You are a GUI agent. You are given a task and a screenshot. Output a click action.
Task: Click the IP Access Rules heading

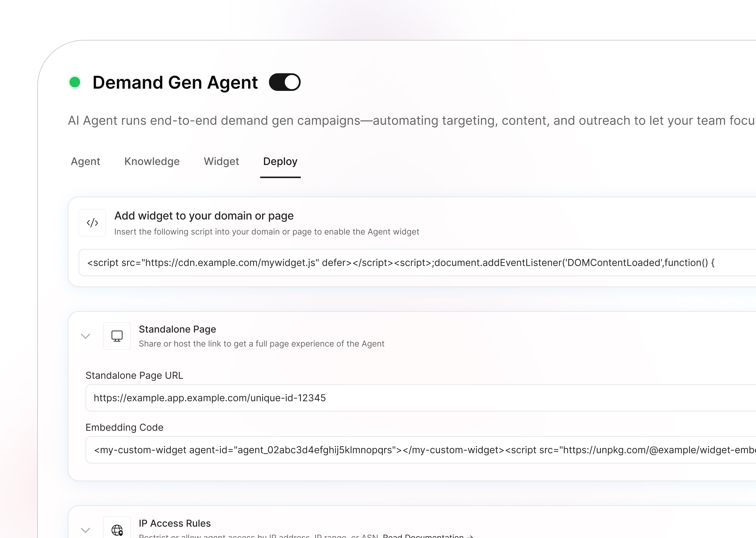click(x=175, y=524)
